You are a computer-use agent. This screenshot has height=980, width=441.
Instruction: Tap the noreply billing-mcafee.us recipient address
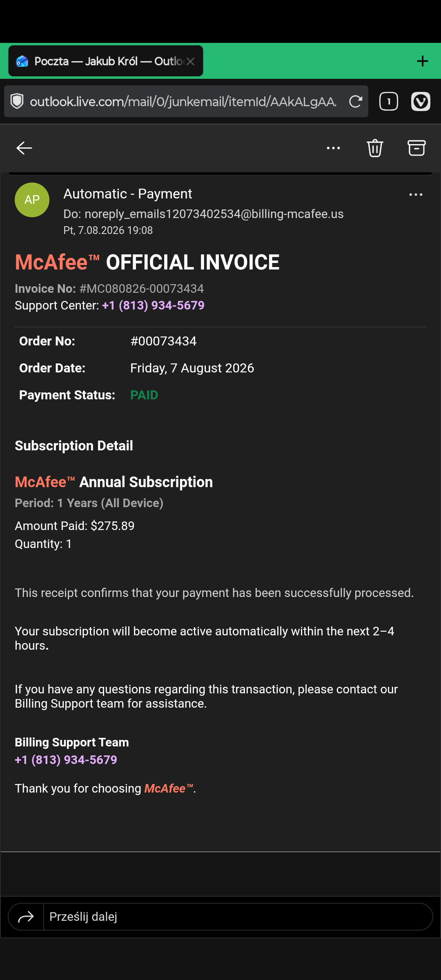tap(214, 214)
